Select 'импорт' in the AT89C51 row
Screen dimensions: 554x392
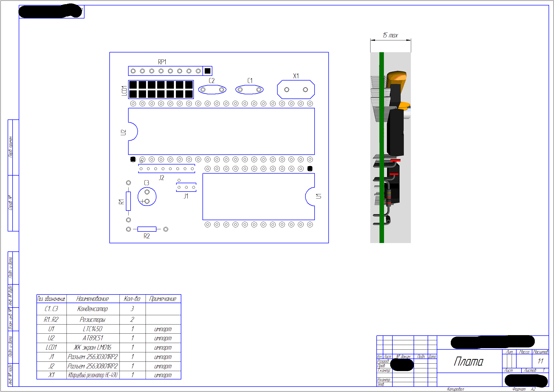tap(163, 339)
